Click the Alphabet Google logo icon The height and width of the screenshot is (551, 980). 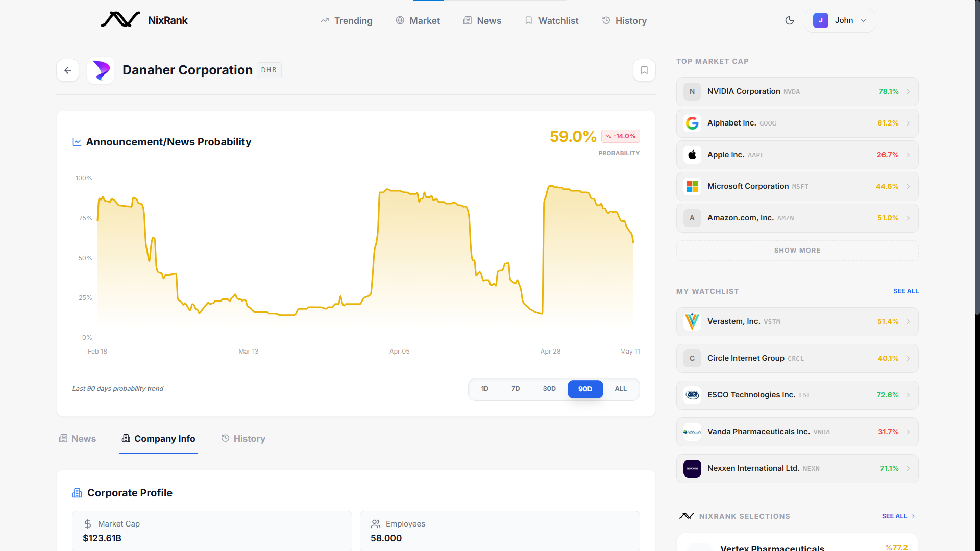692,123
